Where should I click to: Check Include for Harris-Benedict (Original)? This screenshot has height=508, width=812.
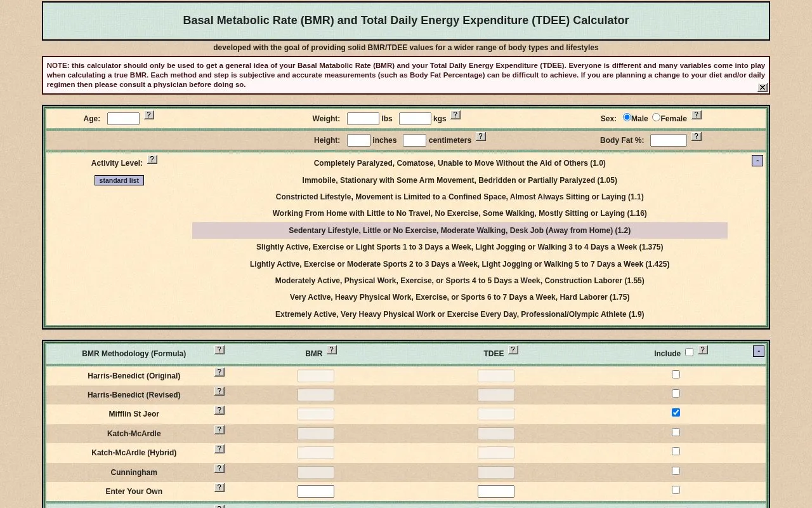click(676, 375)
